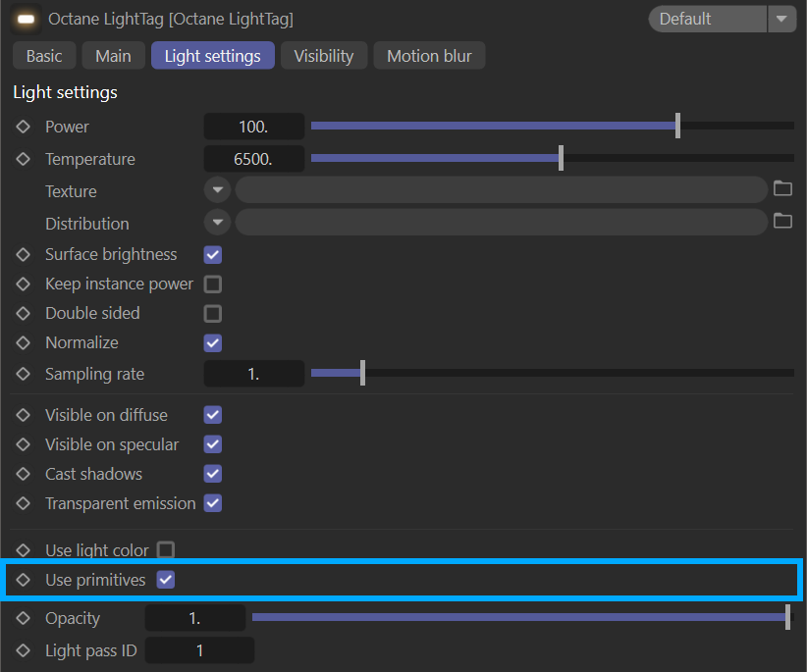Open the Texture folder browse icon
Screen dimensions: 807x672
(x=782, y=189)
